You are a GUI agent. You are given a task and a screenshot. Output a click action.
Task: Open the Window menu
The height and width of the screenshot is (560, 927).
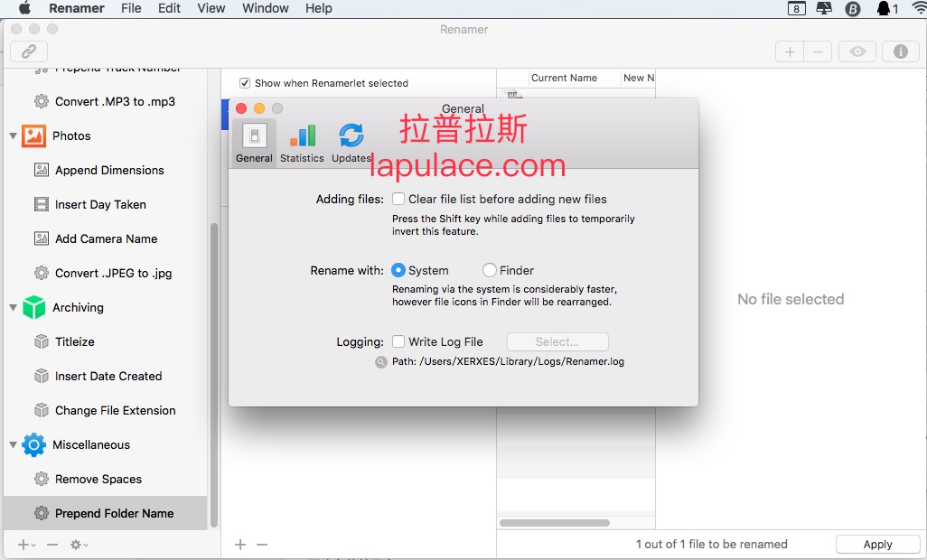(x=266, y=8)
